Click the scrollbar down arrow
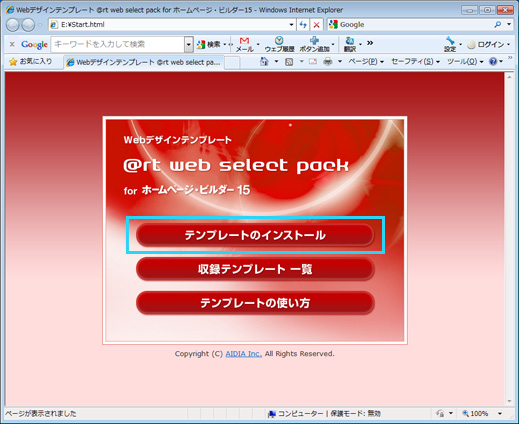Screen dimensions: 519x424 pyautogui.click(x=509, y=401)
